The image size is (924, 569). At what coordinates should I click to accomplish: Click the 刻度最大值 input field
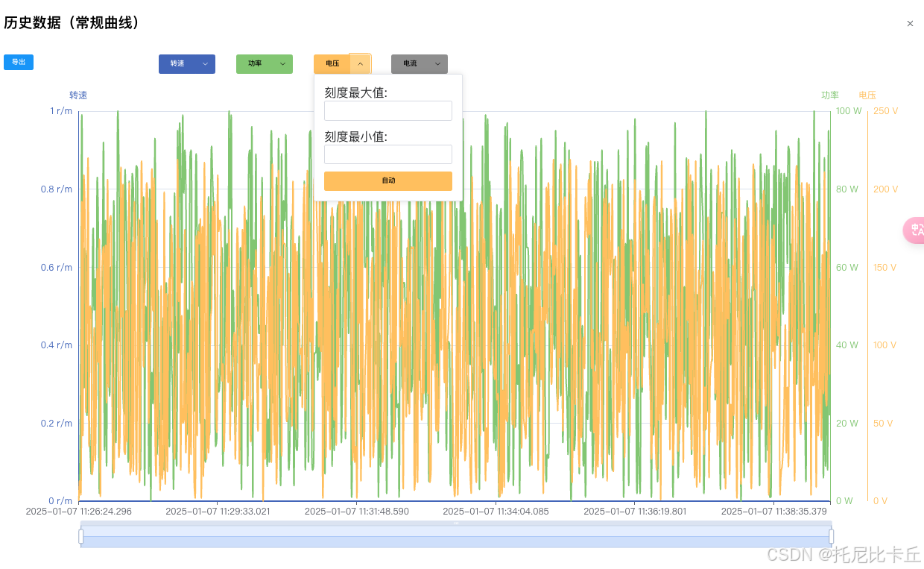(x=387, y=110)
